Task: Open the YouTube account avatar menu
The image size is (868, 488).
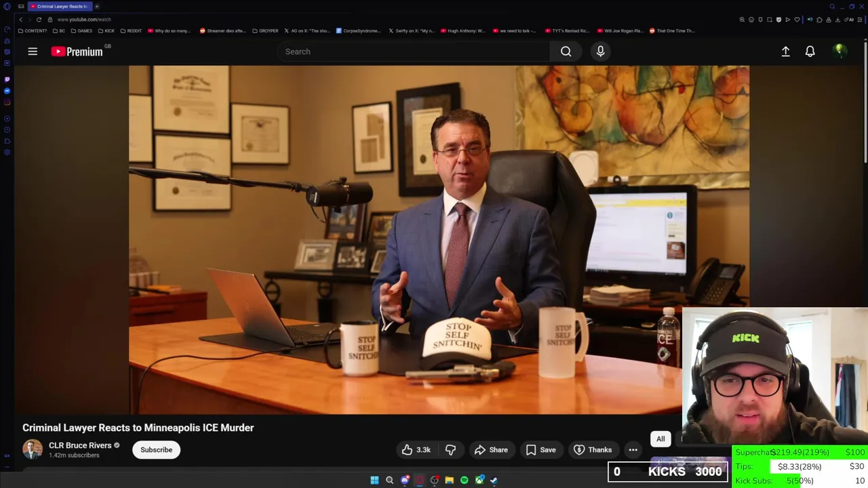Action: 840,52
